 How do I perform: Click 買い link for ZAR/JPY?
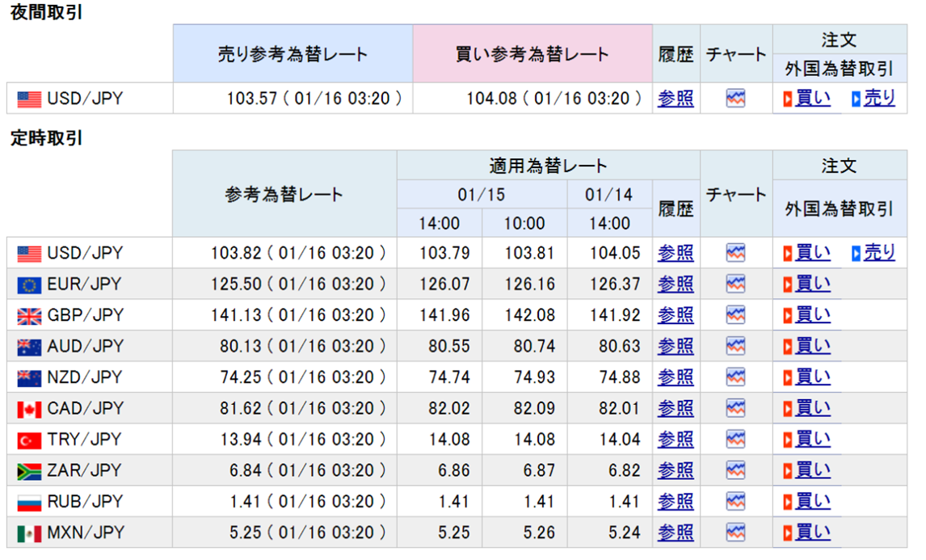pyautogui.click(x=813, y=471)
